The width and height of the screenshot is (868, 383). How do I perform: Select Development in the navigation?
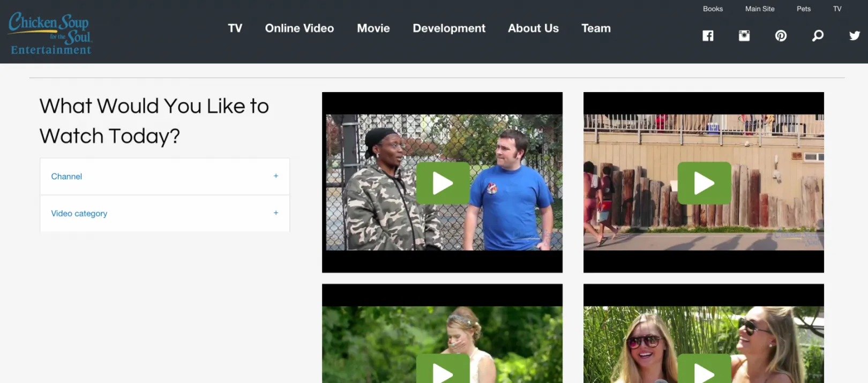point(449,28)
